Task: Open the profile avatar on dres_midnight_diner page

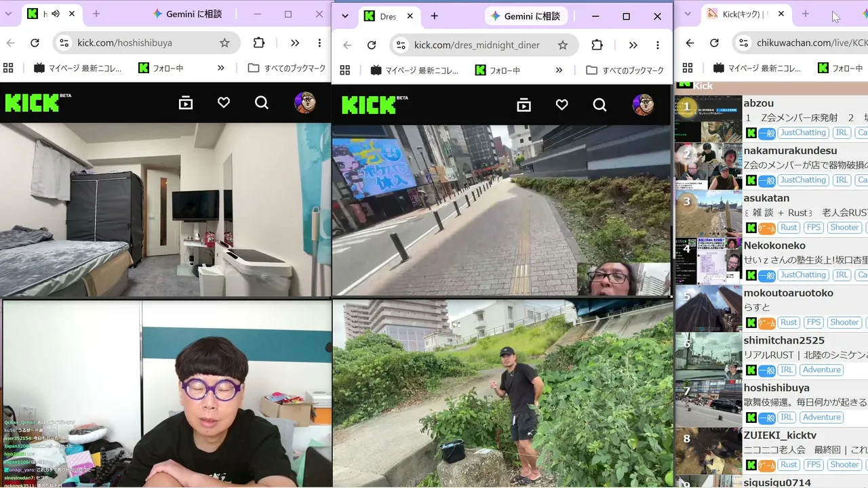Action: tap(643, 105)
